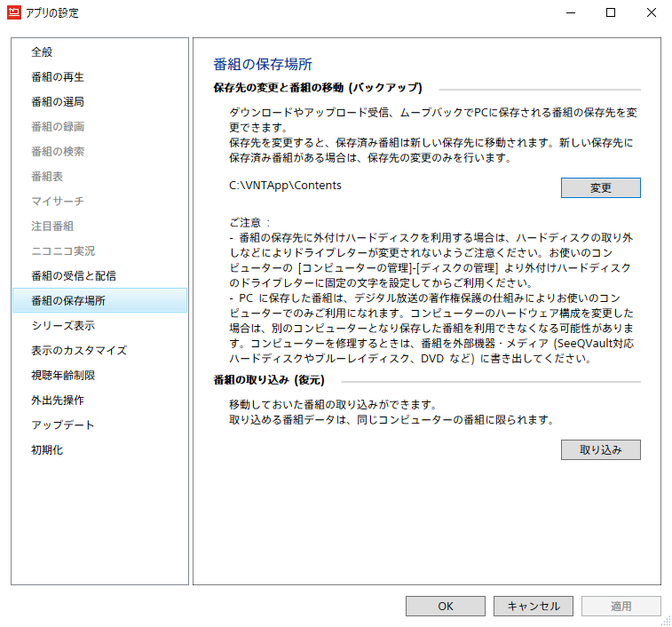Open 番組の受信と配信 settings page
Image resolution: width=672 pixels, height=627 pixels.
tap(73, 276)
